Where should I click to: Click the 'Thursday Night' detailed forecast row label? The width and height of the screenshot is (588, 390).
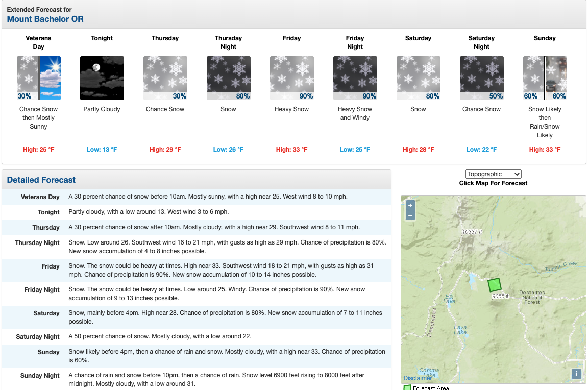coord(37,243)
